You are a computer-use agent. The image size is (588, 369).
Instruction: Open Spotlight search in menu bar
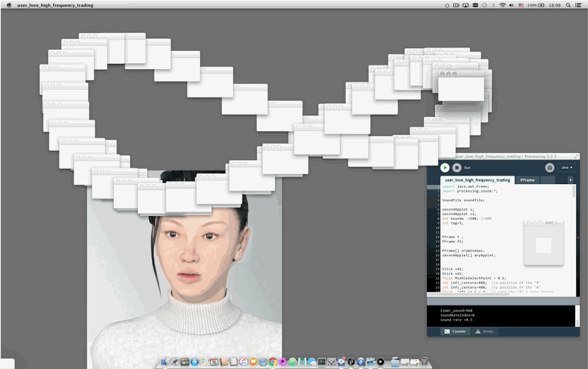tap(568, 5)
